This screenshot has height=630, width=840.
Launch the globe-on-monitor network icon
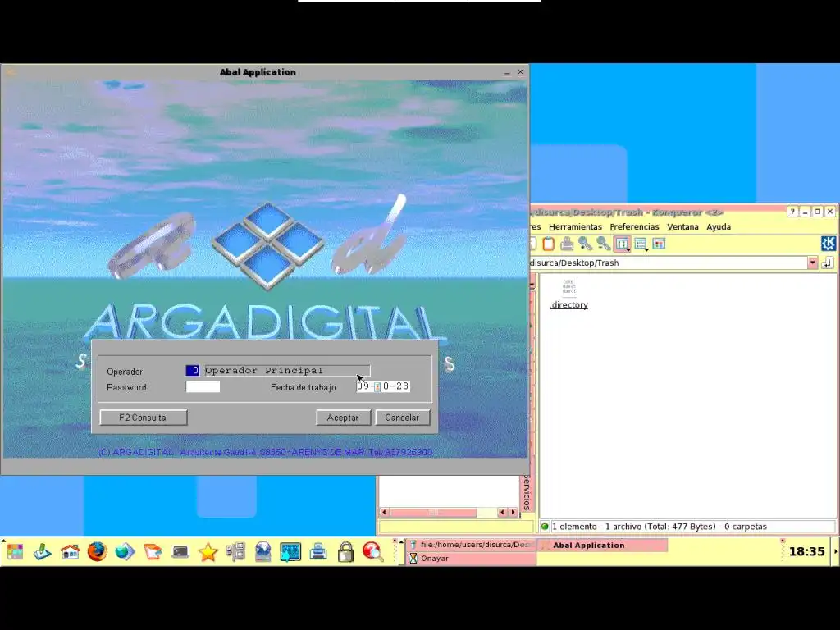coord(263,552)
